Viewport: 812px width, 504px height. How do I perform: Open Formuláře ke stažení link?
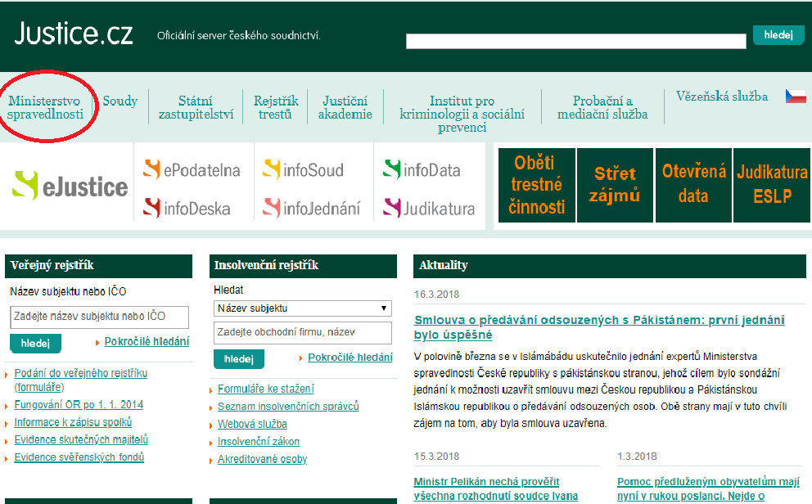click(266, 389)
